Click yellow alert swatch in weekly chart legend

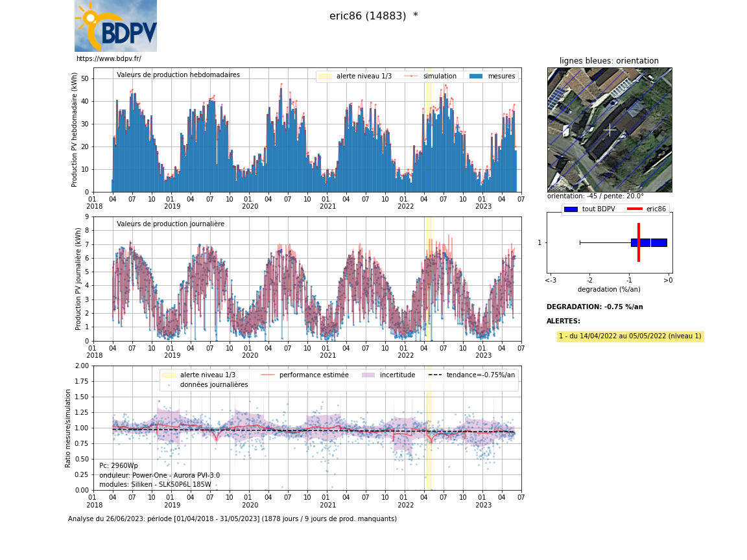(325, 76)
